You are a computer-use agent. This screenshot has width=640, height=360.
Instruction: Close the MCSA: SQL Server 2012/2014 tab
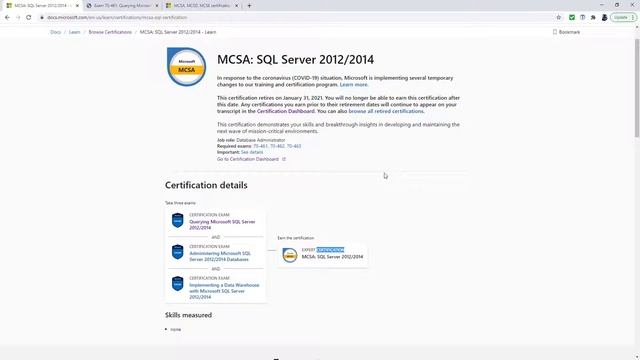click(77, 6)
